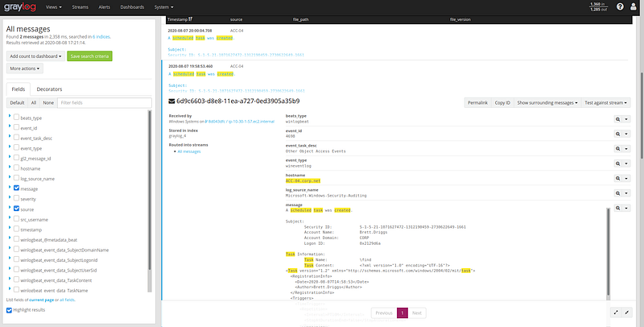Screen dimensions: 644x327
Task: Click the Graylog logo
Action: tap(19, 7)
